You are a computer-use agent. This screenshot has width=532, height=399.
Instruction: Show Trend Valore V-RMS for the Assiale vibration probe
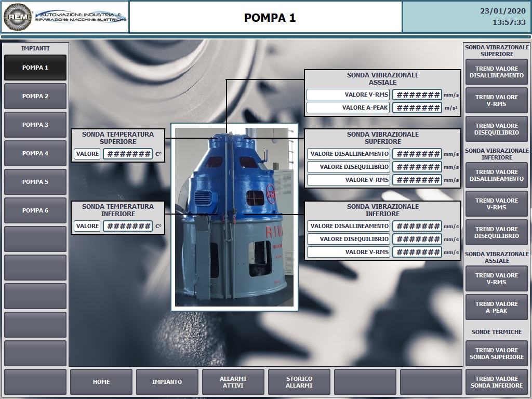point(497,278)
